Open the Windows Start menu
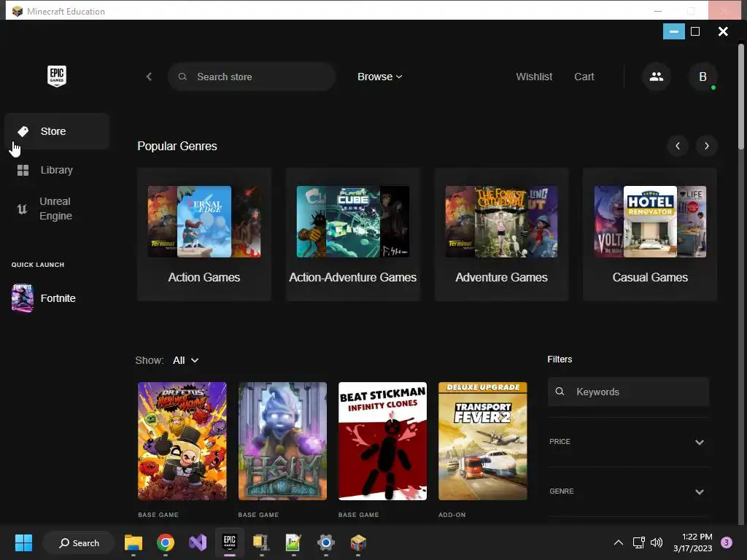This screenshot has height=560, width=747. click(x=23, y=542)
